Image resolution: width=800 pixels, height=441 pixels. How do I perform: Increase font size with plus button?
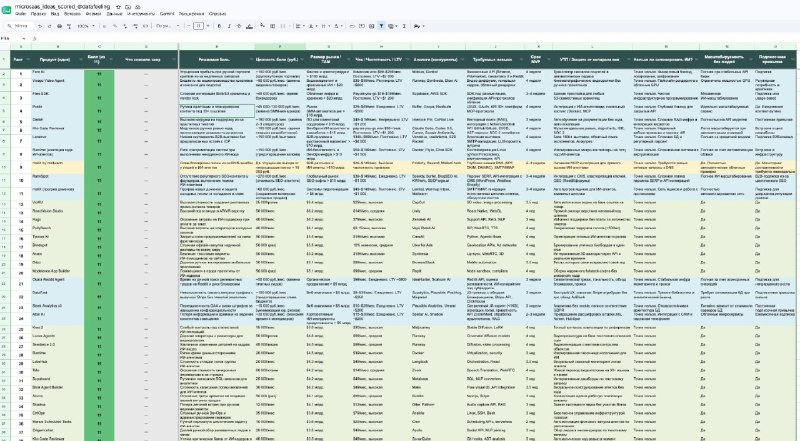[x=208, y=26]
